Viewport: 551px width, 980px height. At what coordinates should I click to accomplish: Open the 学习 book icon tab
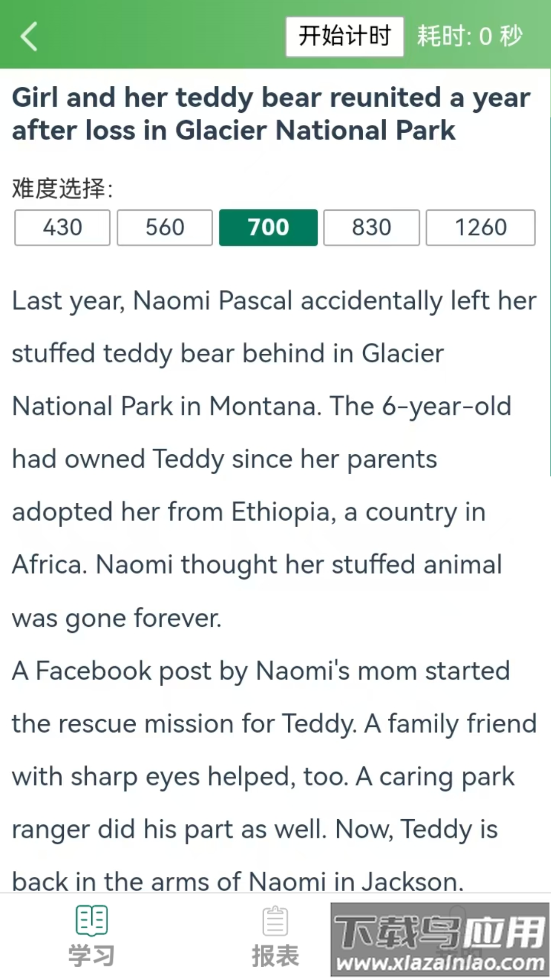point(92,920)
